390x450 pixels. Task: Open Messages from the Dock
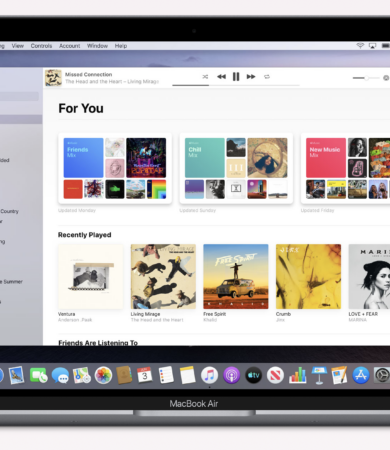click(60, 376)
